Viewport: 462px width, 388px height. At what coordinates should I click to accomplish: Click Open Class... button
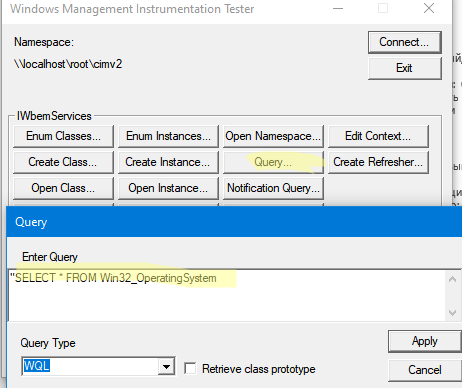[x=63, y=188]
